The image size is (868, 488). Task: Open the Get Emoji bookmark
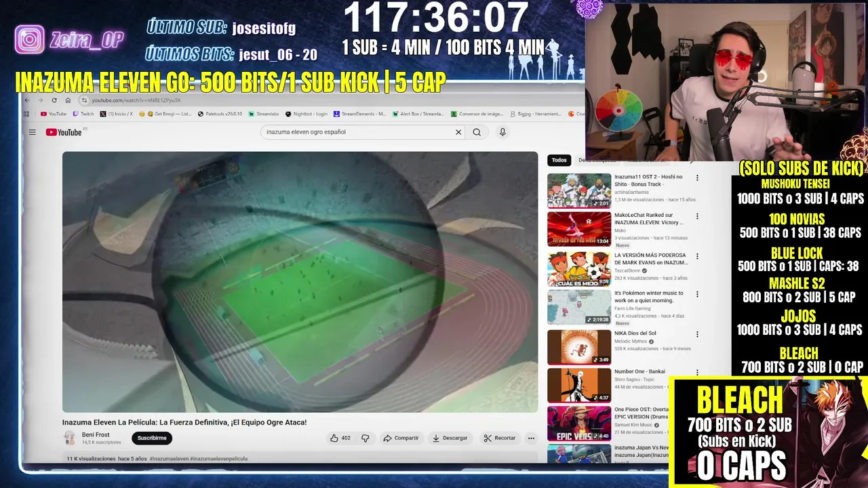(165, 114)
